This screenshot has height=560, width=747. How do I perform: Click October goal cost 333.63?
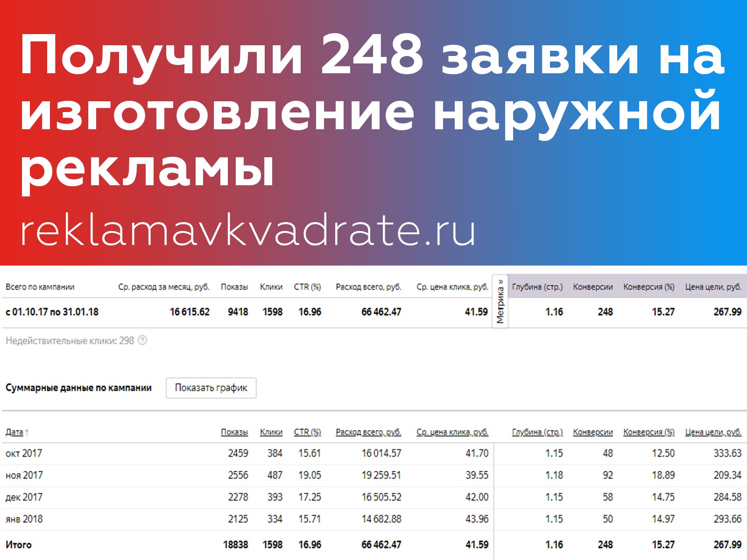point(727,453)
